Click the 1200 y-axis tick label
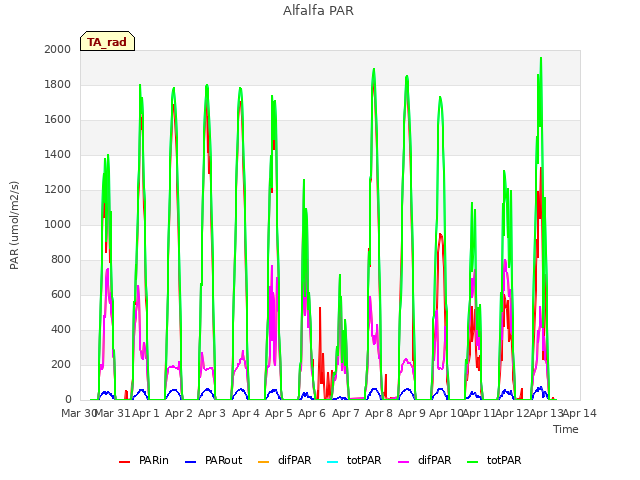Viewport: 640px width, 480px height. (x=58, y=189)
